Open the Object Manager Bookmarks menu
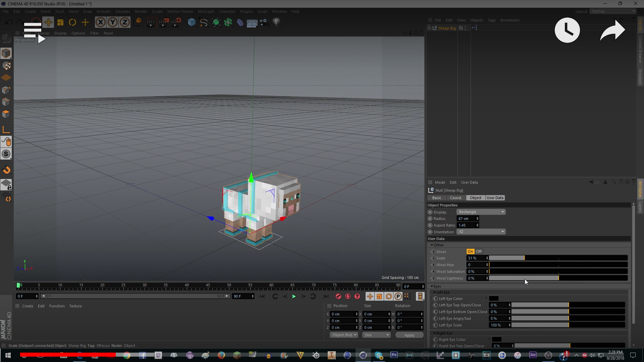This screenshot has height=362, width=644. pos(510,20)
